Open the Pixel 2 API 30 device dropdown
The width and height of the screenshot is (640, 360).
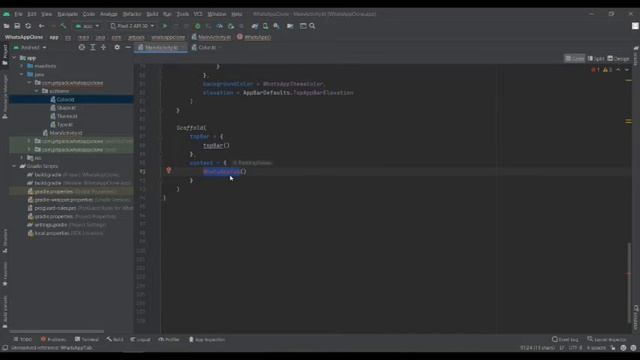(x=132, y=26)
